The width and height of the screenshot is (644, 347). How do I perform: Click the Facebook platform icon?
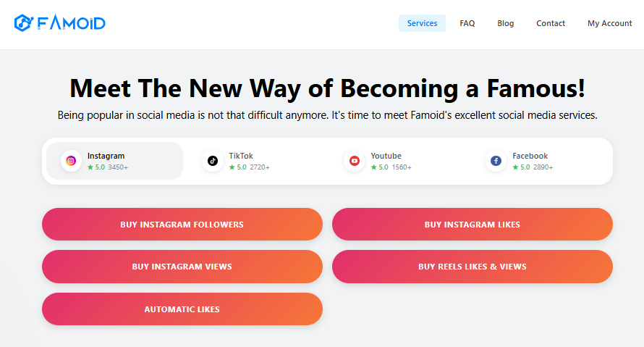coord(496,161)
